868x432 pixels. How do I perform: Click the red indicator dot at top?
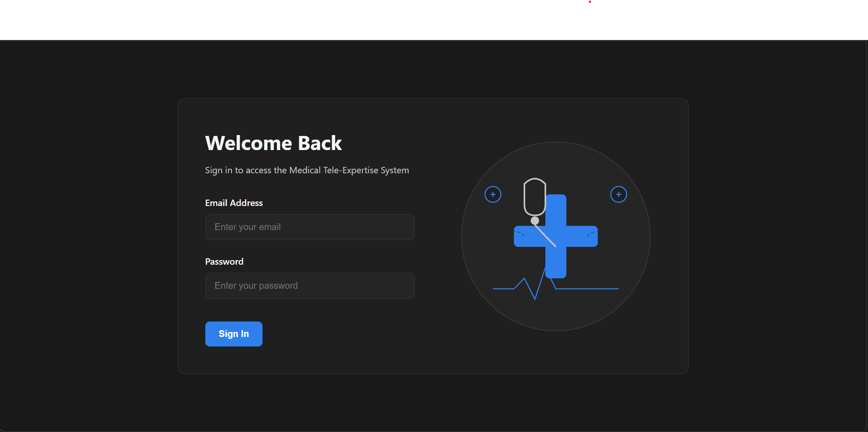point(590,2)
